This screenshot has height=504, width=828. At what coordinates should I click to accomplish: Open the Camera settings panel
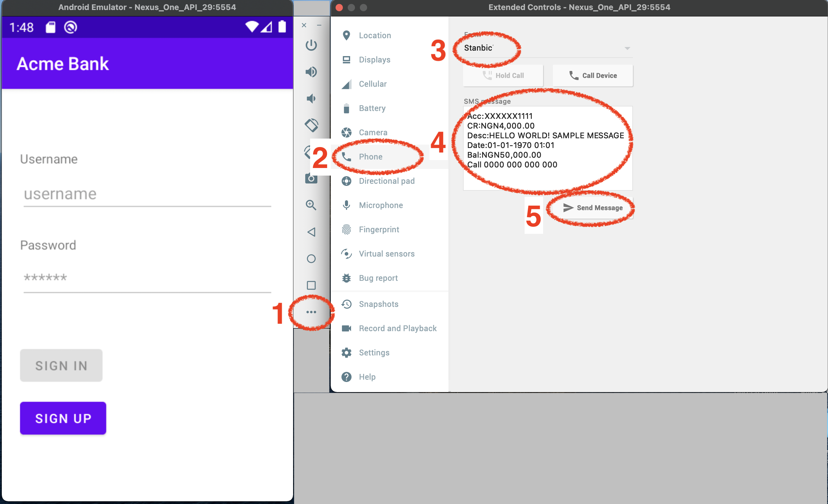coord(373,132)
